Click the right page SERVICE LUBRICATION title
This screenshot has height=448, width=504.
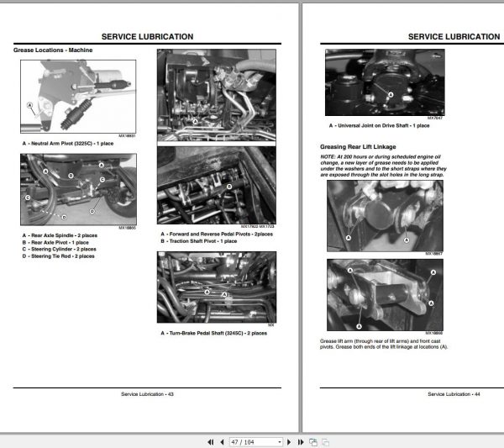pyautogui.click(x=454, y=37)
